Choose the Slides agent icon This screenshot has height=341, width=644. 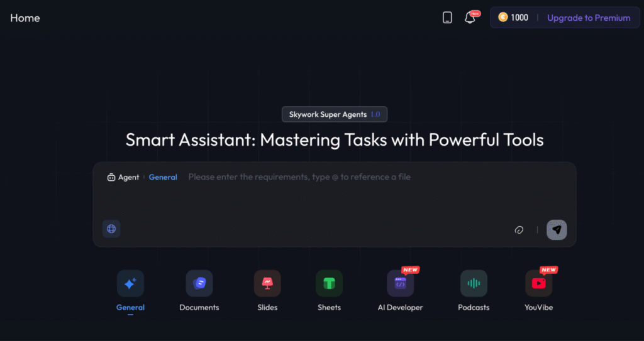click(x=267, y=284)
